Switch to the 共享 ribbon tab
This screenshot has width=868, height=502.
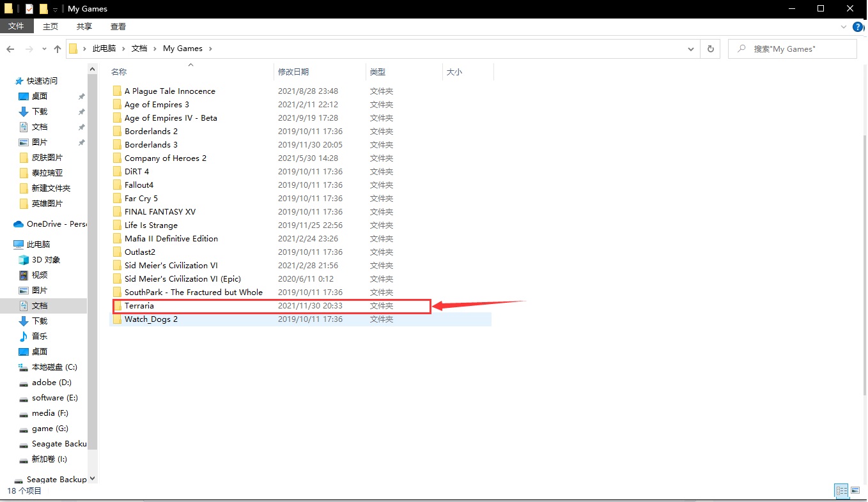[x=84, y=27]
